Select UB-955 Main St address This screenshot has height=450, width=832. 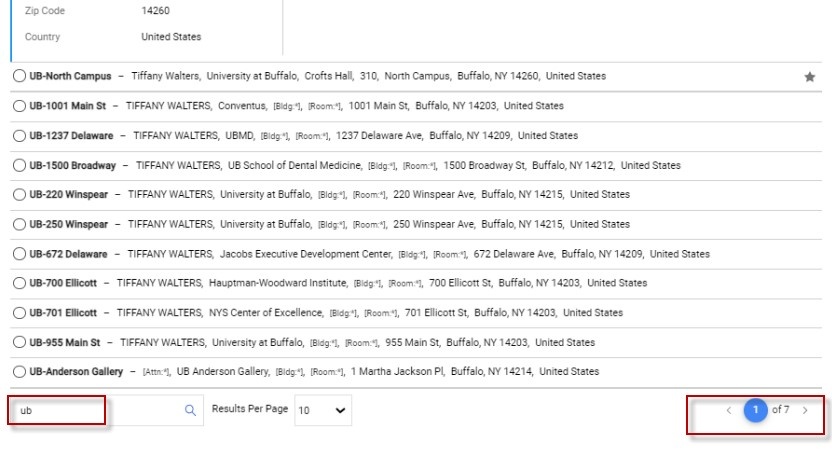click(x=20, y=342)
